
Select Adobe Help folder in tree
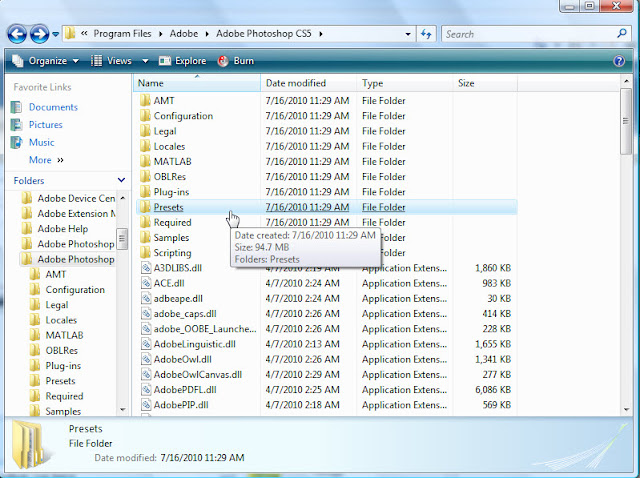tap(62, 229)
